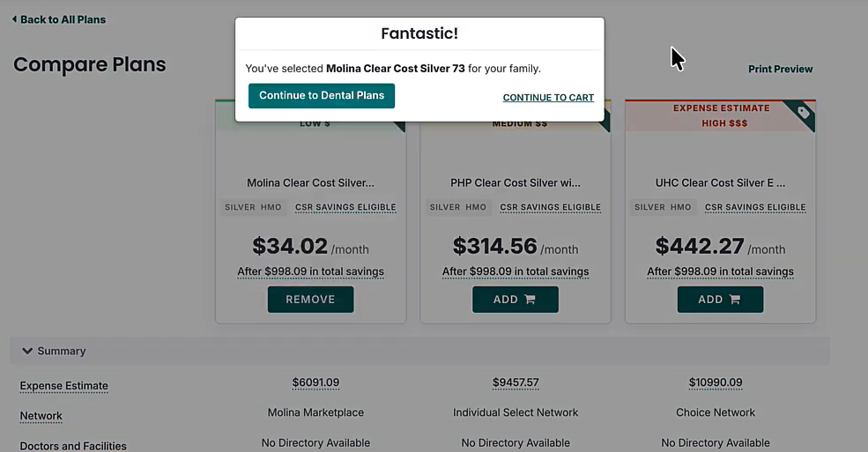Image resolution: width=868 pixels, height=452 pixels.
Task: Collapse the Summary section chevron
Action: point(27,351)
